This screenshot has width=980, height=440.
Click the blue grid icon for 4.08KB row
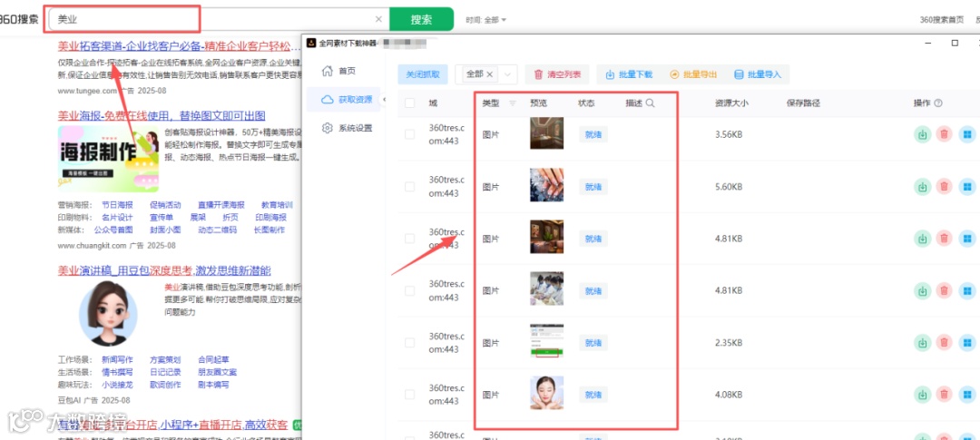pos(967,395)
